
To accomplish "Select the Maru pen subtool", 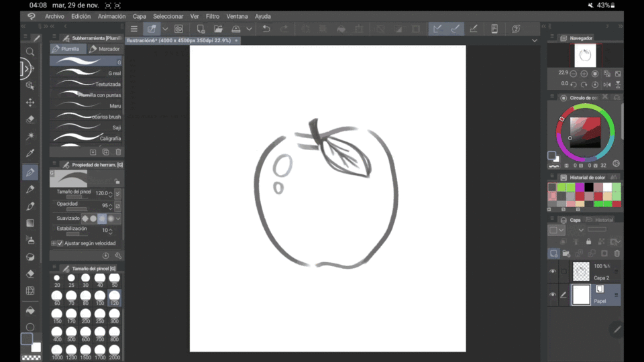I will (x=87, y=105).
